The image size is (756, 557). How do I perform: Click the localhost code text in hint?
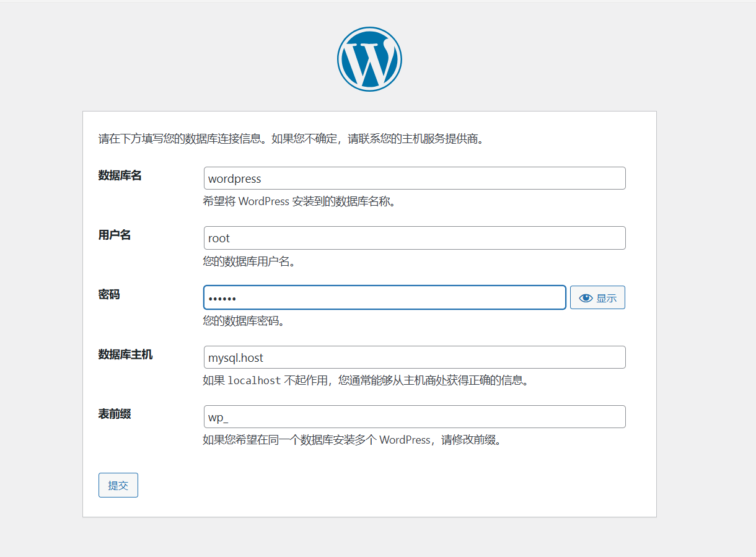255,380
